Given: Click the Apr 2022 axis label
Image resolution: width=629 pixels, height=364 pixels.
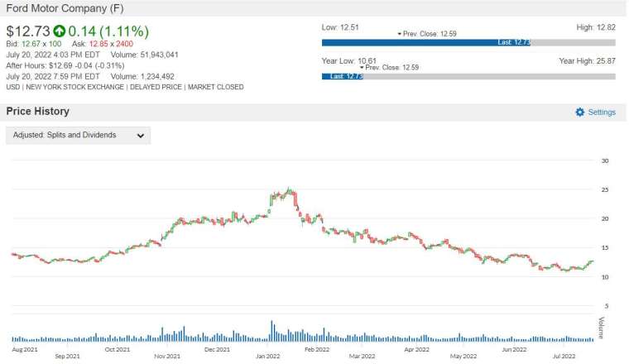Looking at the screenshot, I should pos(417,349).
